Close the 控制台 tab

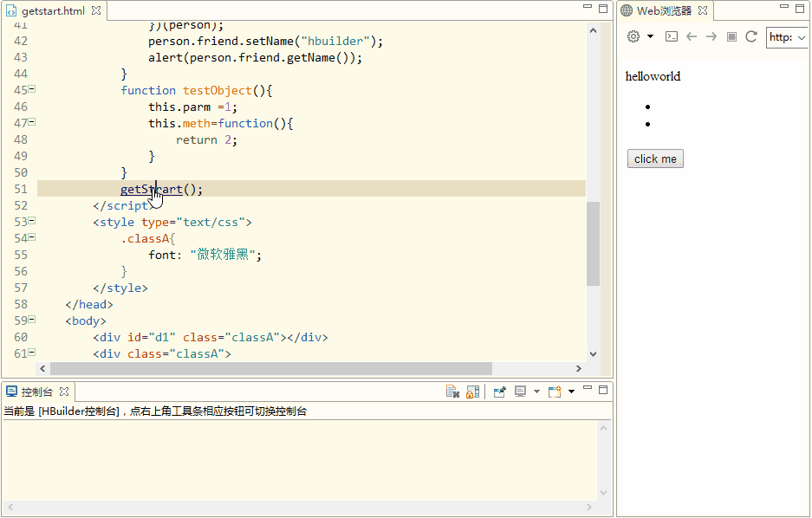(x=64, y=392)
